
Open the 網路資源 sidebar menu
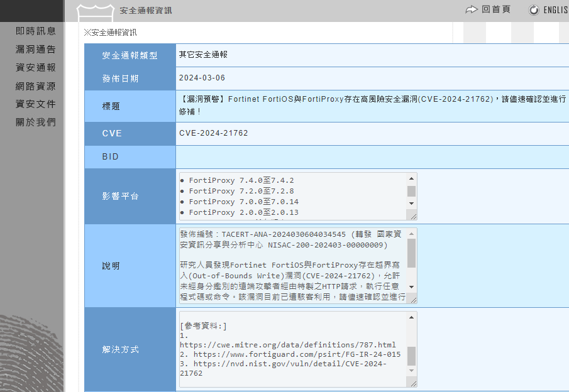36,86
